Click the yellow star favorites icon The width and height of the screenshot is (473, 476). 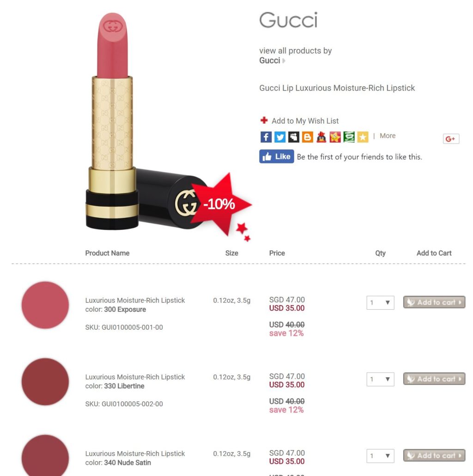363,137
